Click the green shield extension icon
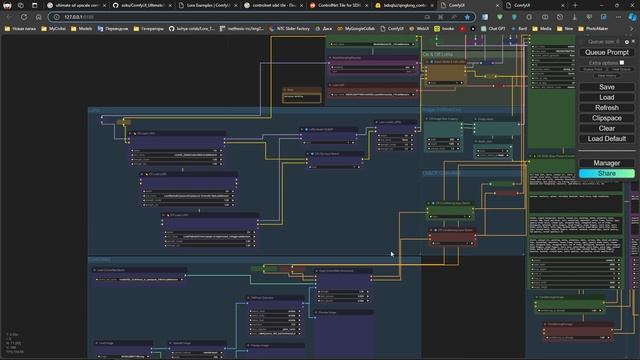The height and width of the screenshot is (360, 640). click(x=500, y=17)
